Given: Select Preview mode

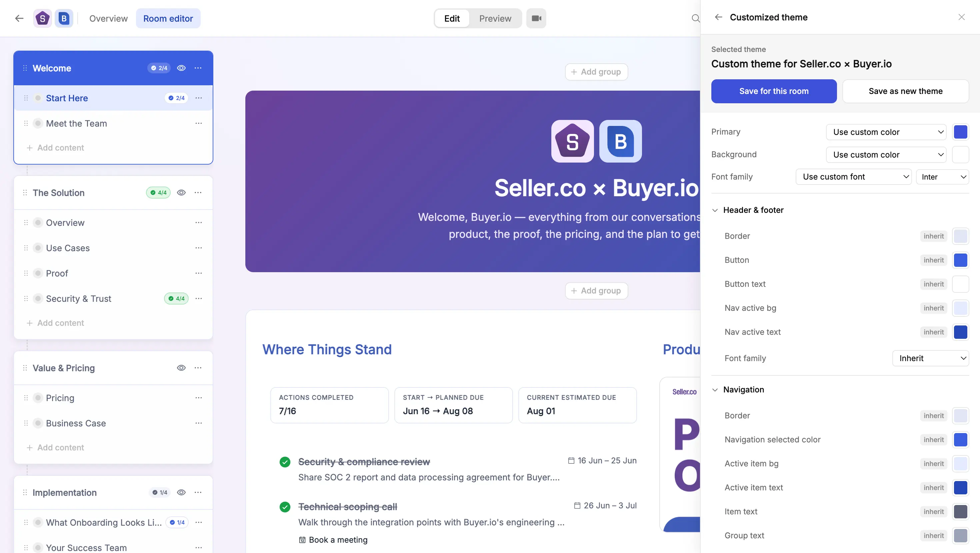Looking at the screenshot, I should click(495, 18).
